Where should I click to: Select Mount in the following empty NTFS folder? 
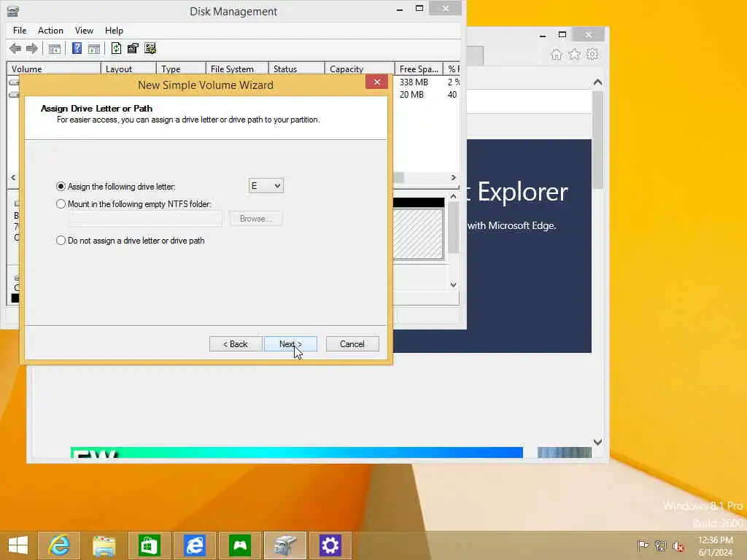click(x=134, y=204)
